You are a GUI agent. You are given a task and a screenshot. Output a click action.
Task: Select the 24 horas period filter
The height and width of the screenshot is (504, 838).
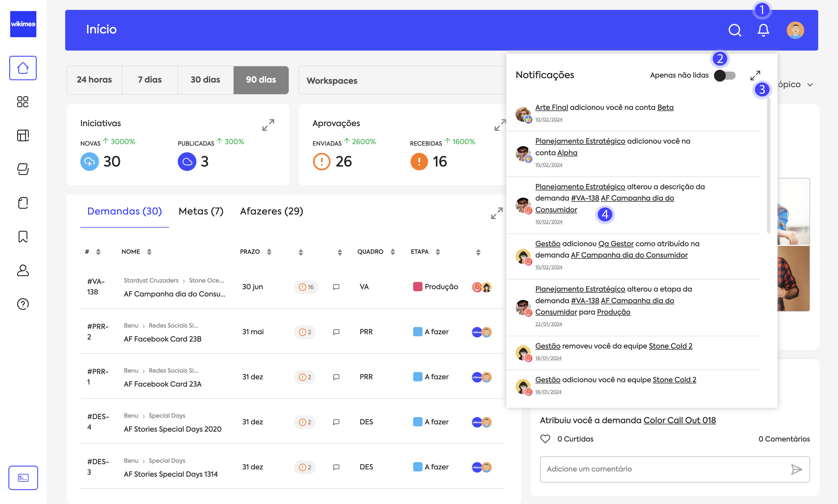[94, 80]
